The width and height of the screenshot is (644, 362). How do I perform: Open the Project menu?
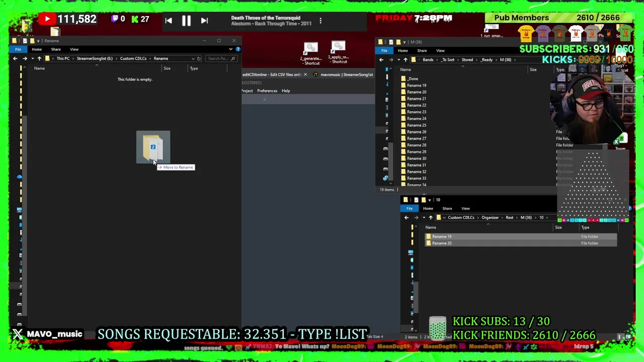click(x=247, y=91)
